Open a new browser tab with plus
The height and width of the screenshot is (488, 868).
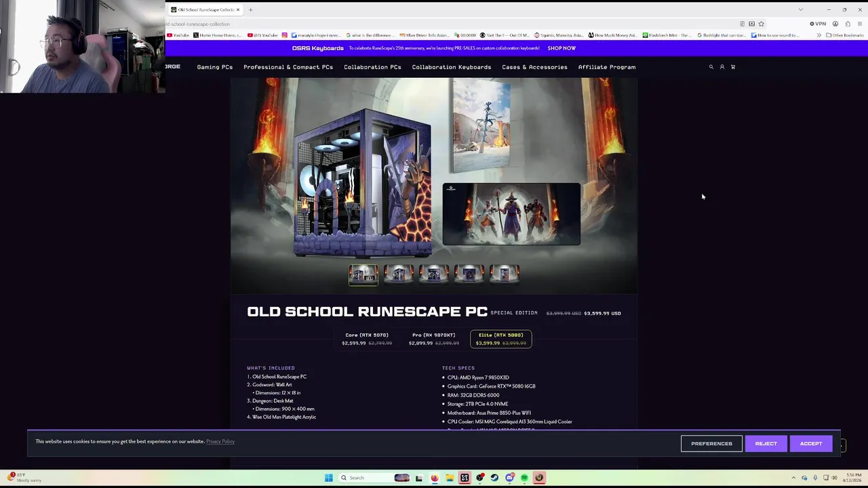point(250,9)
